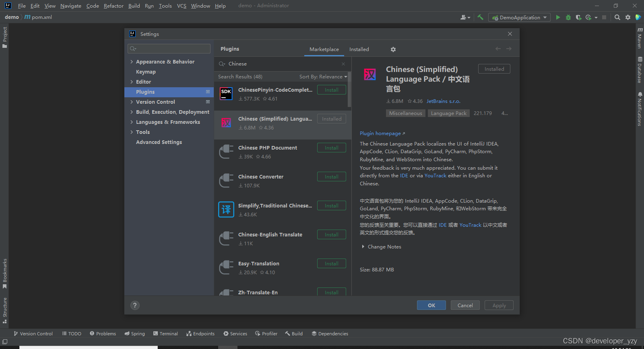
Task: Open the Tools menu
Action: pyautogui.click(x=165, y=6)
